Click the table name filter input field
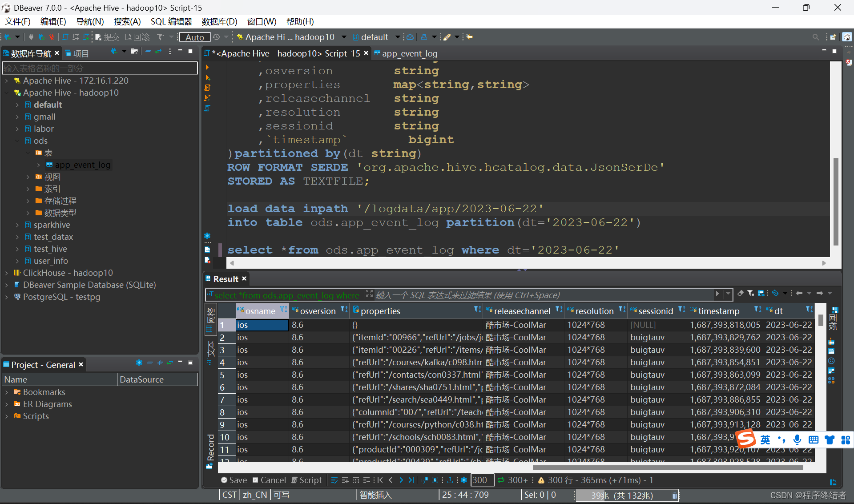 100,68
